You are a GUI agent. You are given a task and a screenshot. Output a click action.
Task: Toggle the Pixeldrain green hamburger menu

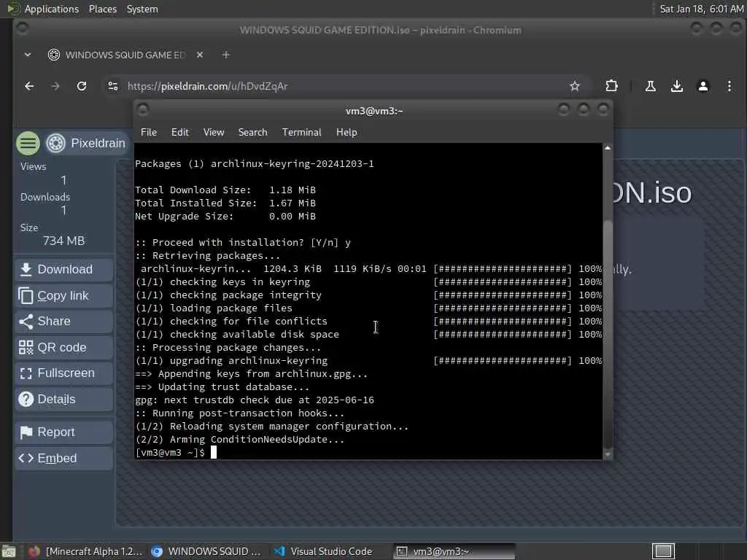click(x=28, y=143)
